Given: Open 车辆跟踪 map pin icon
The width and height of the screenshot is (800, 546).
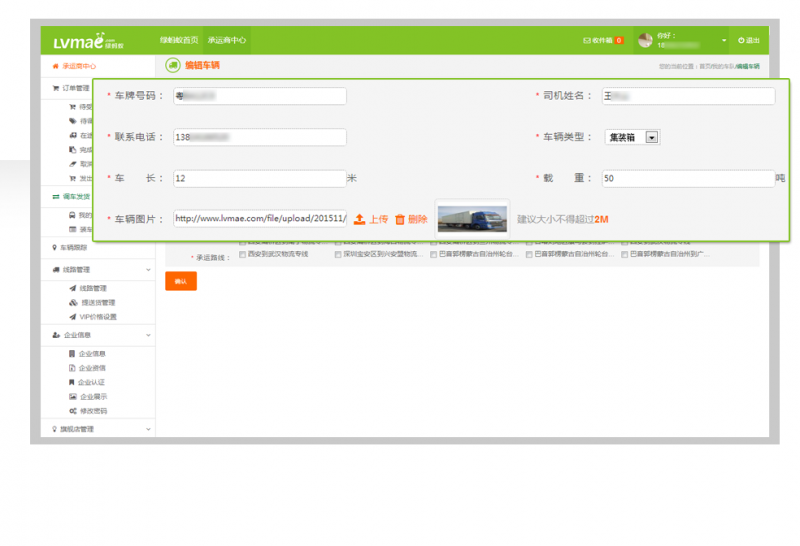Looking at the screenshot, I should click(x=55, y=247).
